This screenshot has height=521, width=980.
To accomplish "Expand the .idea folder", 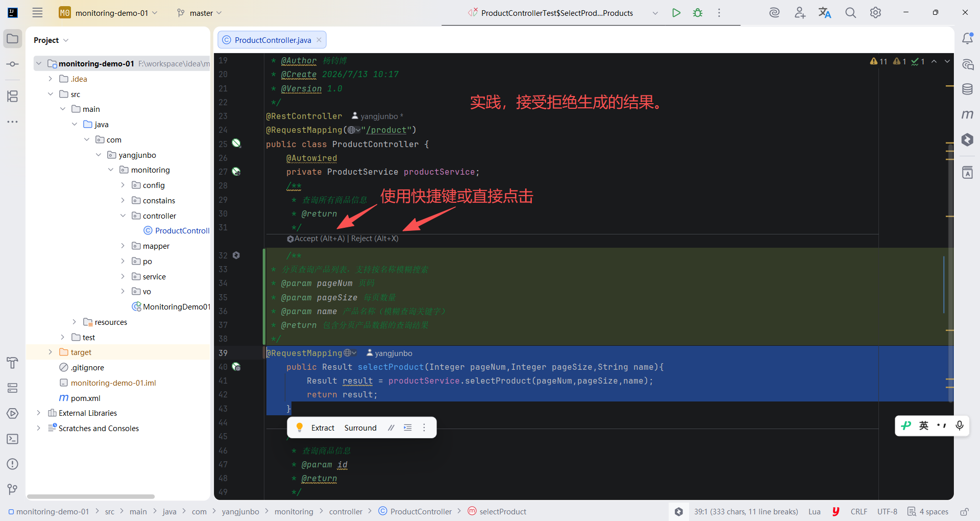I will click(50, 79).
